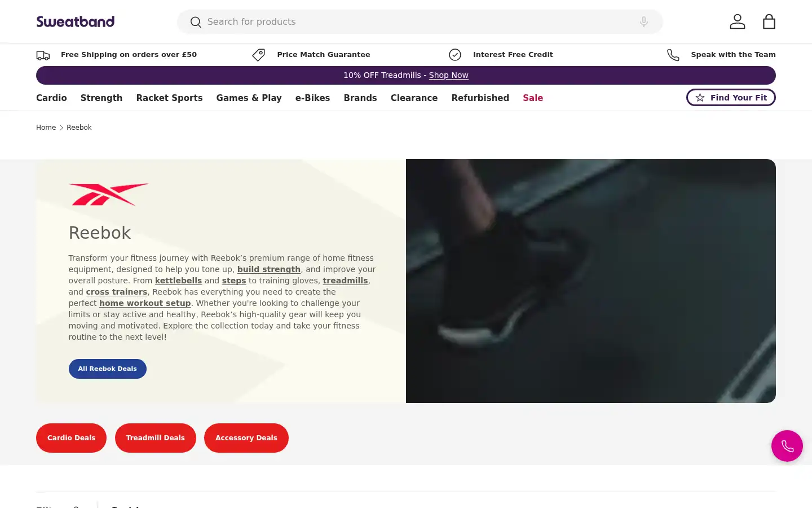Open the Sale section
This screenshot has width=812, height=508.
(533, 98)
